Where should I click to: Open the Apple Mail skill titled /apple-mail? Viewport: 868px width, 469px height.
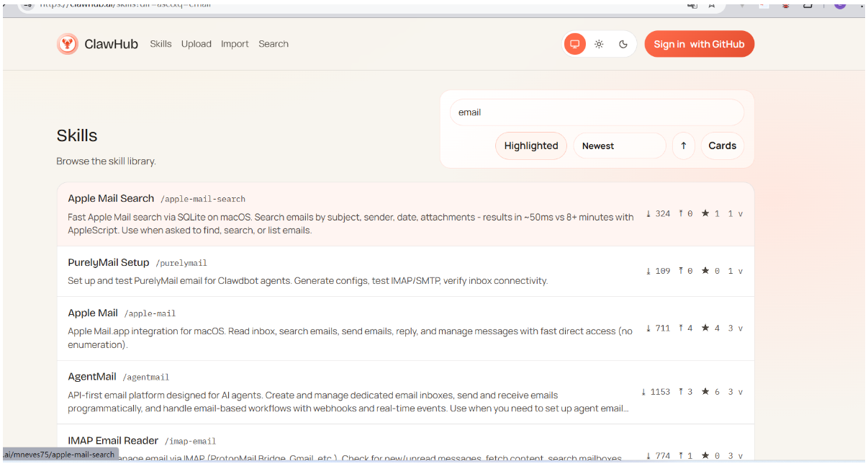93,313
